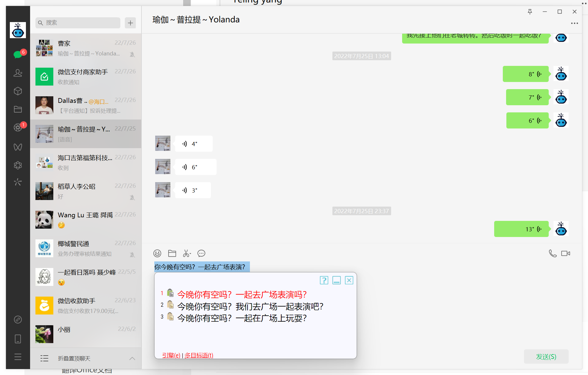The image size is (588, 375).
Task: Open chat history bubble icon
Action: click(201, 253)
